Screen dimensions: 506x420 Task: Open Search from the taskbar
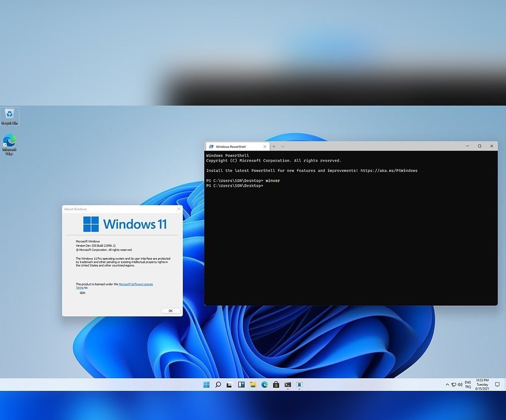coord(218,384)
